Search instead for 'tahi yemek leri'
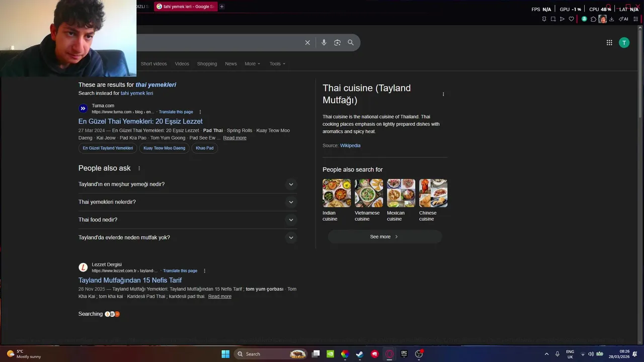The image size is (644, 362). click(137, 93)
